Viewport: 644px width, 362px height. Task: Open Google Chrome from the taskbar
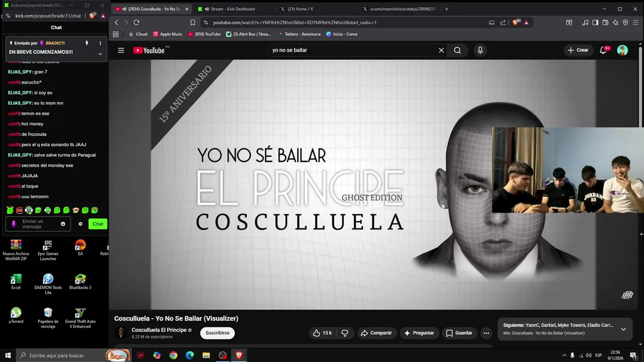[x=173, y=355]
